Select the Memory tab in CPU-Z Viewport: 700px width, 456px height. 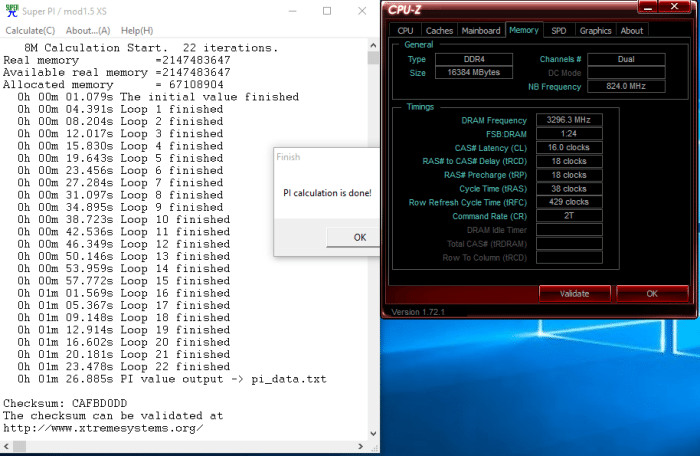(x=524, y=30)
